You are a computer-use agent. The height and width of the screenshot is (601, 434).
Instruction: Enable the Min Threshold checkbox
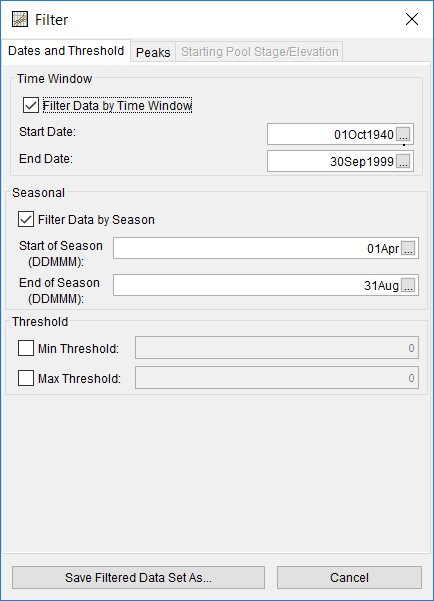[x=26, y=348]
